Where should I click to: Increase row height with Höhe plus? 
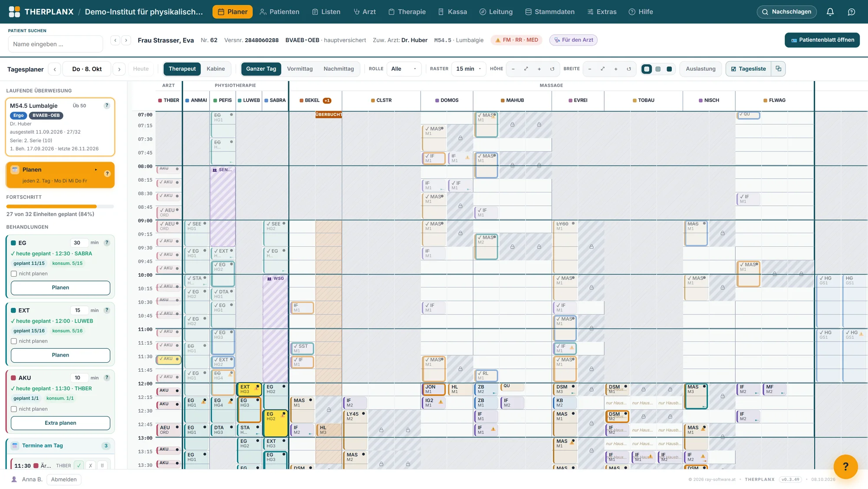(x=539, y=69)
